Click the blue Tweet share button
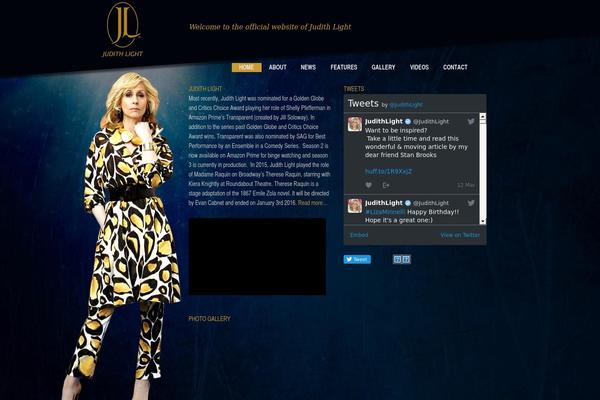 (357, 260)
